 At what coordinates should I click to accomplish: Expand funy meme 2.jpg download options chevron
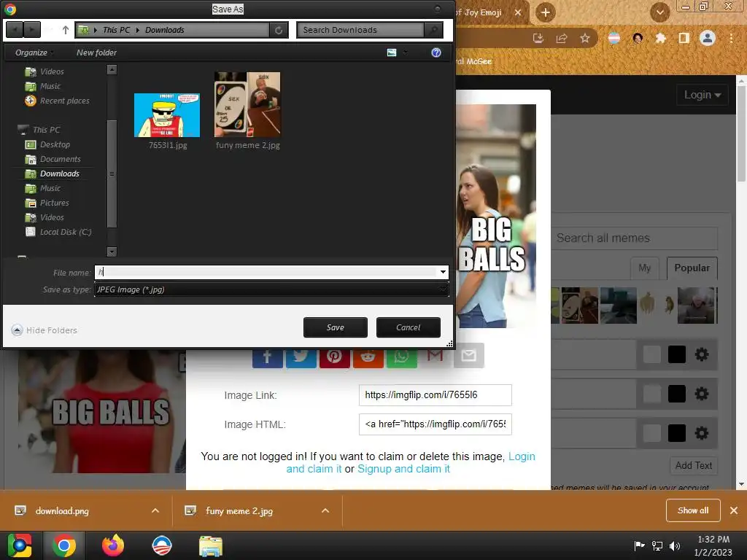[x=325, y=510]
